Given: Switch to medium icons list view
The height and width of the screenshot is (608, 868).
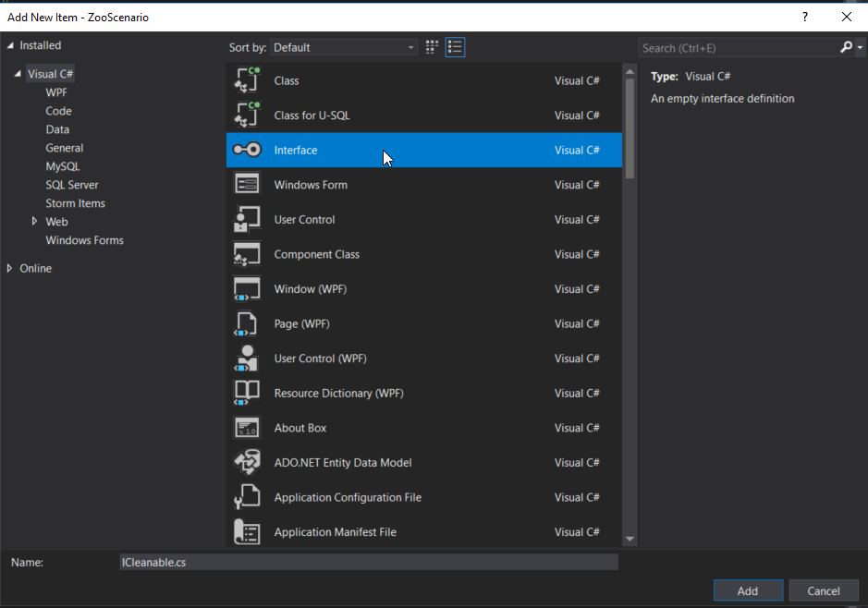Looking at the screenshot, I should tap(455, 47).
